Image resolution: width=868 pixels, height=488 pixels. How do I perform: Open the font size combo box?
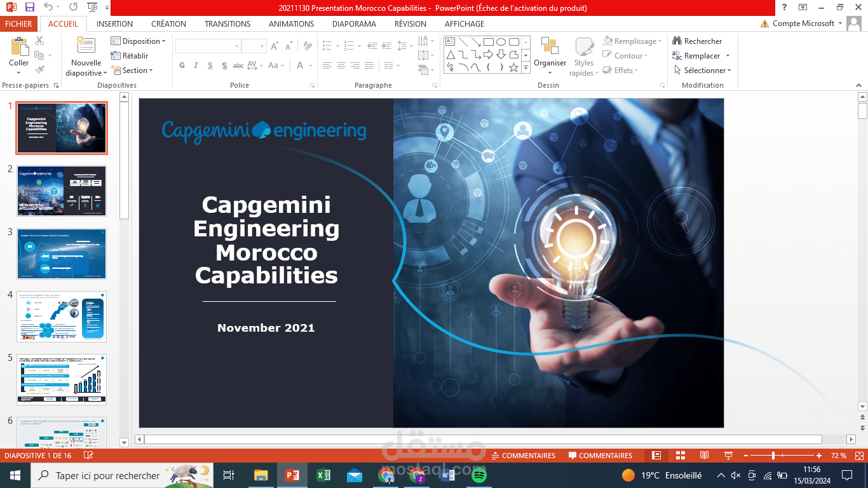254,46
